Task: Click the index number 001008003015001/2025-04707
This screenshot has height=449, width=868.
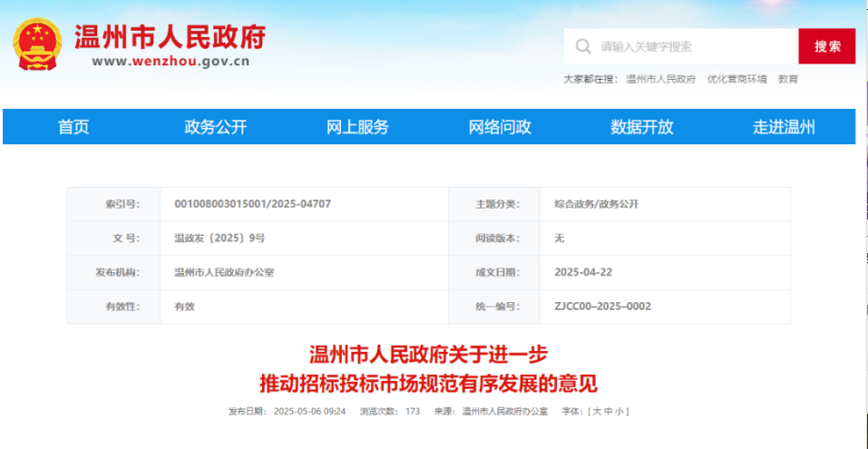Action: [252, 204]
